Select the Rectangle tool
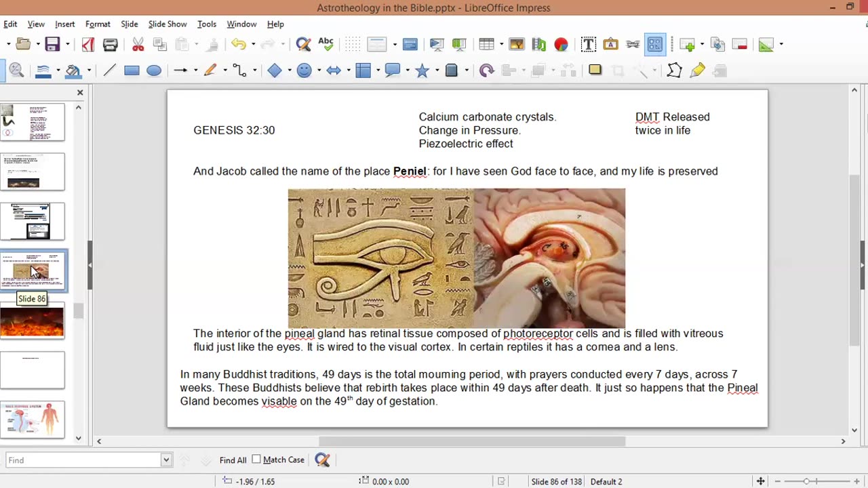This screenshot has width=868, height=488. click(132, 70)
